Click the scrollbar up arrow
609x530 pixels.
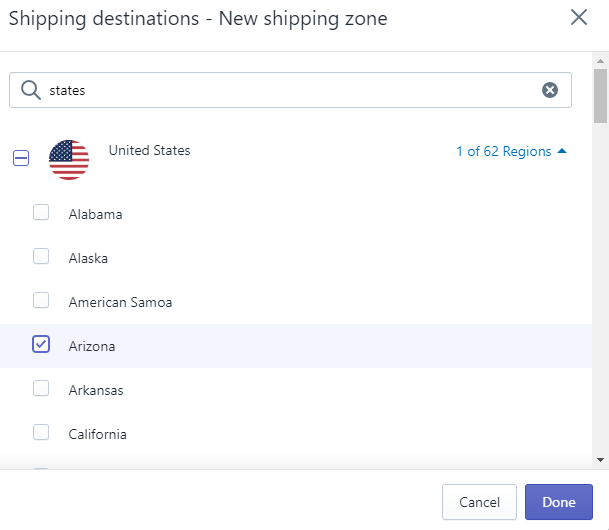[600, 59]
